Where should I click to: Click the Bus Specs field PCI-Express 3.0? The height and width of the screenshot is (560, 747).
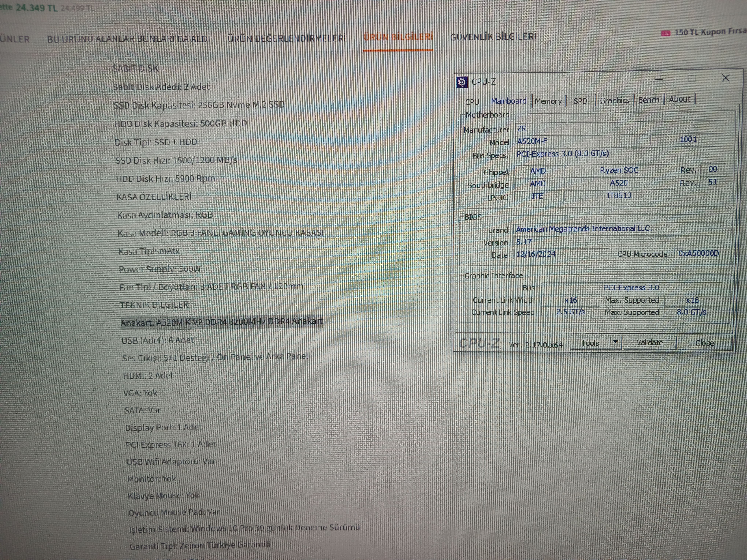(621, 154)
